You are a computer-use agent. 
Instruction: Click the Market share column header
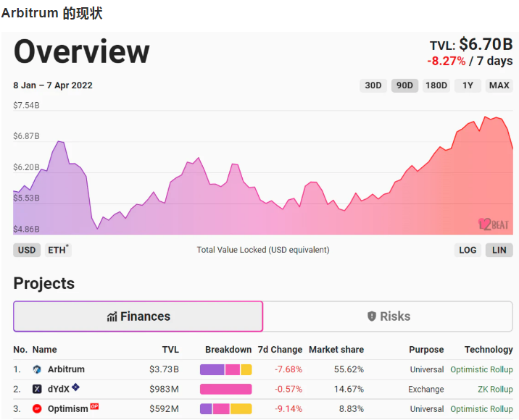point(336,350)
